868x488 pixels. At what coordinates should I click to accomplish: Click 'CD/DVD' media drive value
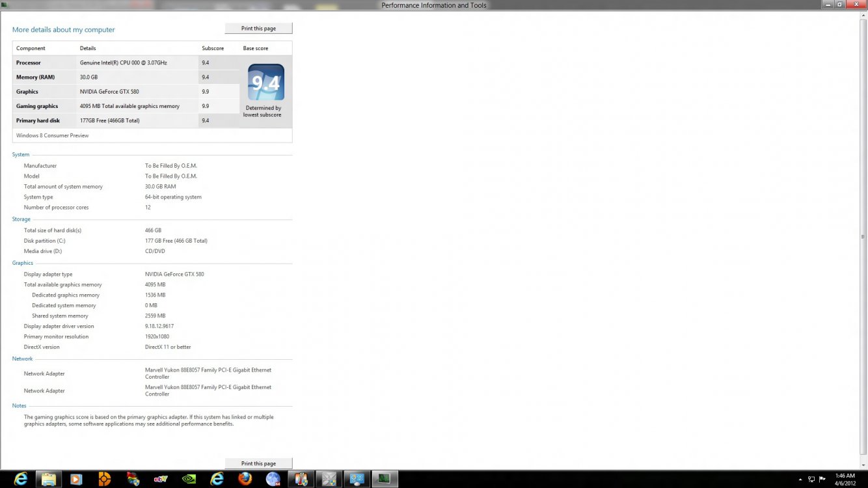tap(155, 251)
